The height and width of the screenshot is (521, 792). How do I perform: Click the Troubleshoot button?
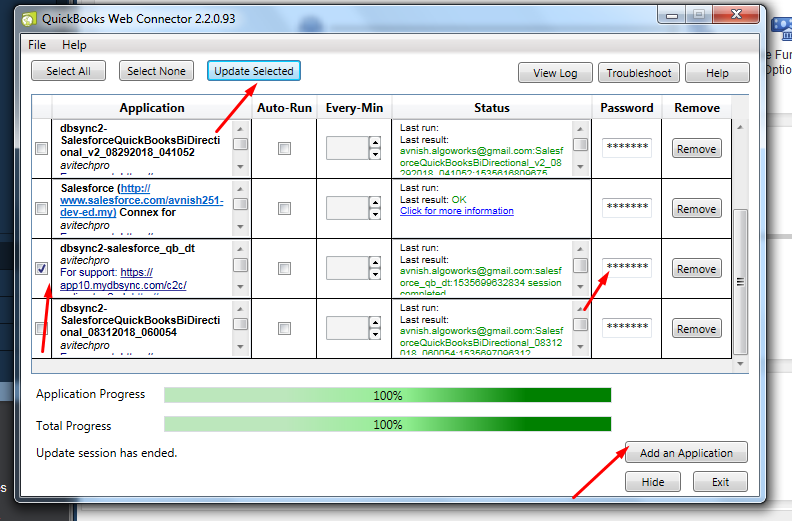coord(639,73)
